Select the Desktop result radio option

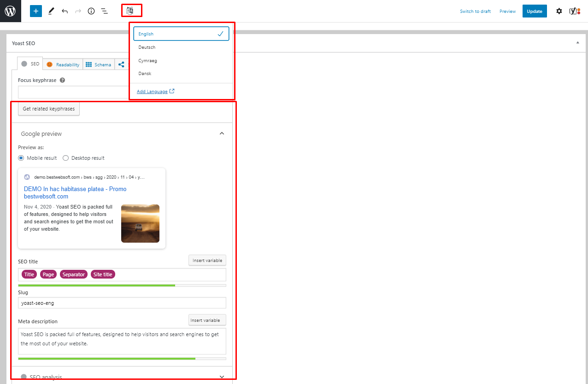click(x=65, y=158)
